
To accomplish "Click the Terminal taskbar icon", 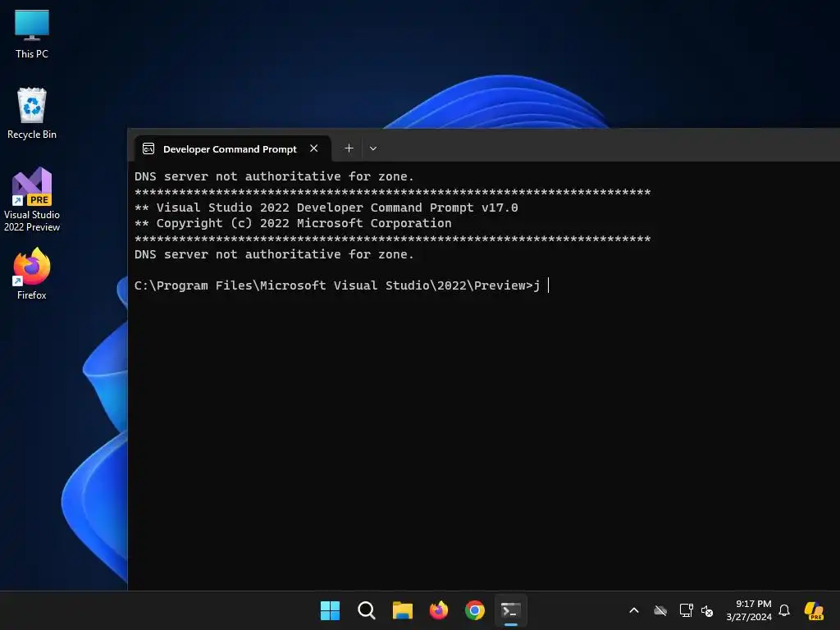I will click(511, 610).
